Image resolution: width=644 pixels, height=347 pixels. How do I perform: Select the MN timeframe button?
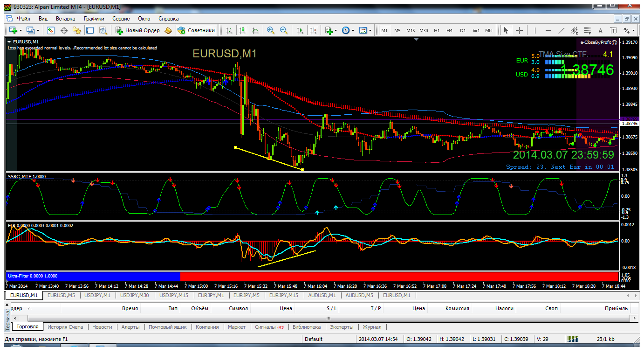click(x=488, y=30)
